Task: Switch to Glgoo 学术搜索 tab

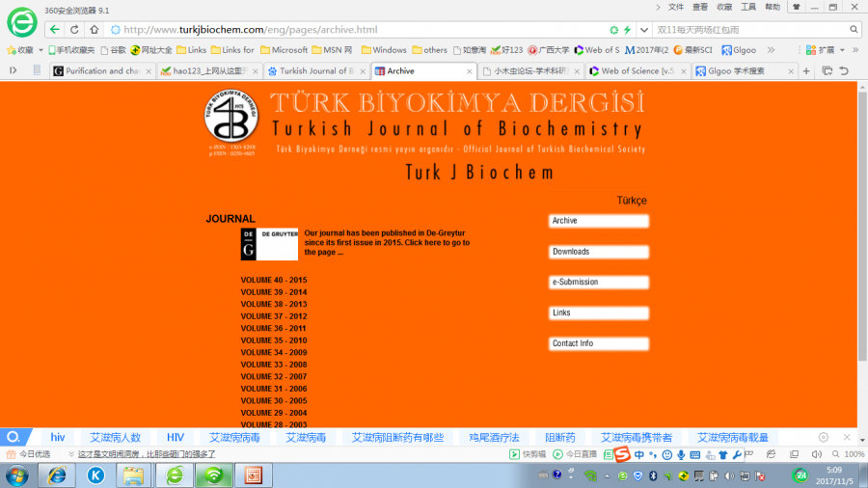Action: tap(744, 70)
